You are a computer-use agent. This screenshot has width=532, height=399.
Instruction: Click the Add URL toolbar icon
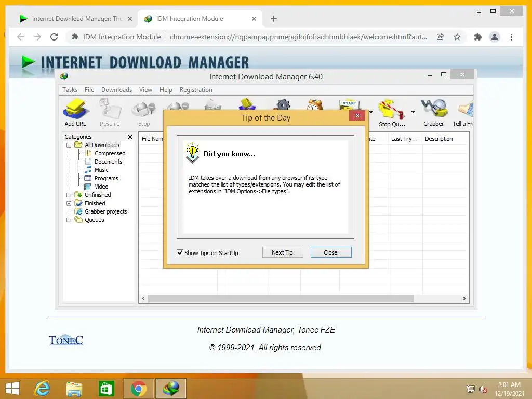(75, 113)
